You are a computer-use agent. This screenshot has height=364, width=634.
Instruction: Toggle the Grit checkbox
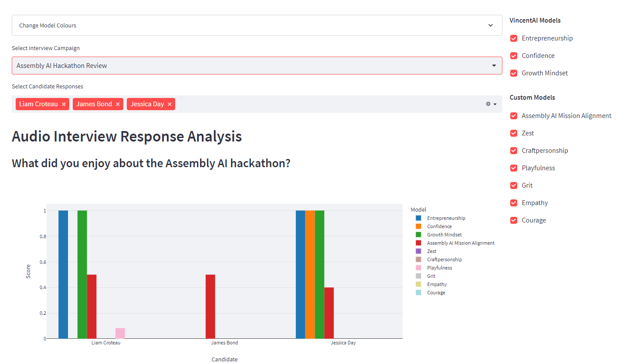514,185
